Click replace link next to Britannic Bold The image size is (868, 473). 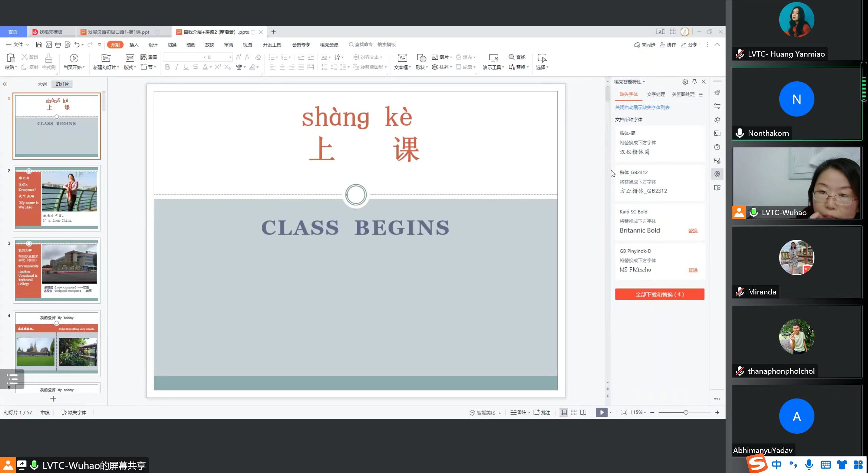click(x=693, y=231)
